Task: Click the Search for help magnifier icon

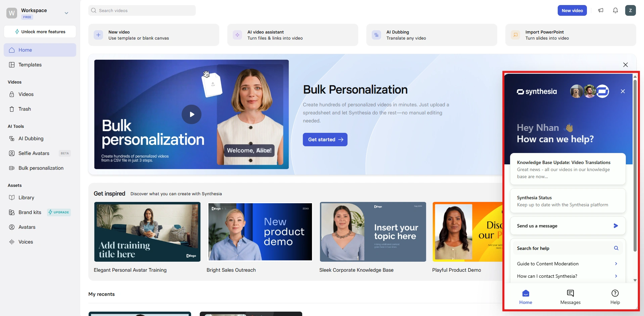Action: click(616, 248)
